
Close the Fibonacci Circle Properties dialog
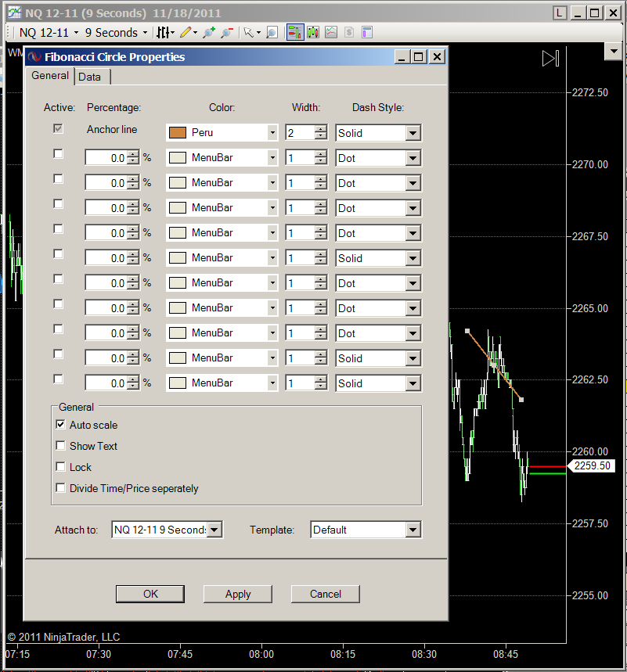click(x=437, y=57)
